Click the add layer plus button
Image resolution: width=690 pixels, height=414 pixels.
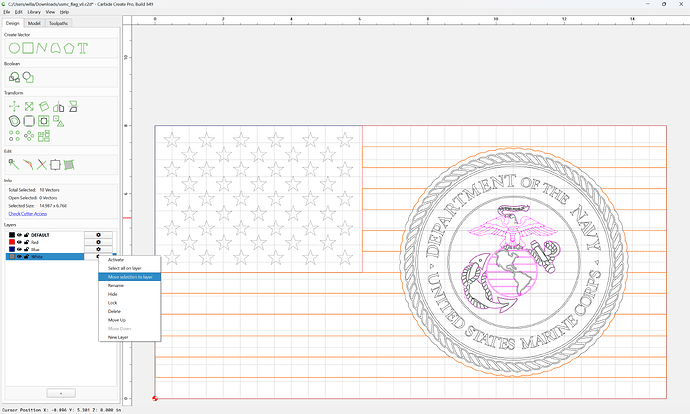point(61,393)
